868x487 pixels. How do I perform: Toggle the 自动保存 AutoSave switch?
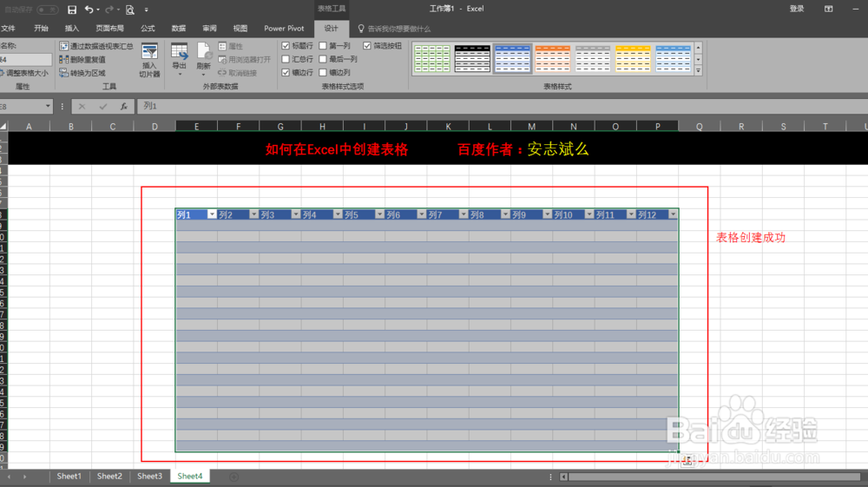pyautogui.click(x=48, y=10)
